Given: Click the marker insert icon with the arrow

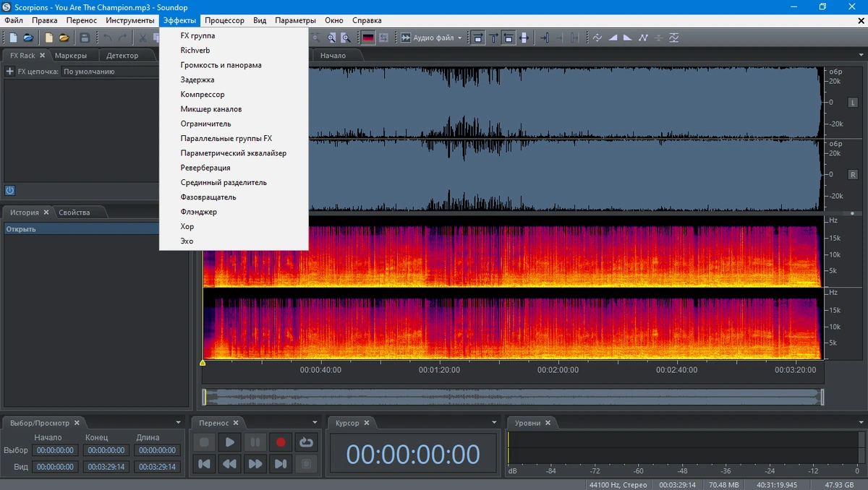Looking at the screenshot, I should coord(544,38).
